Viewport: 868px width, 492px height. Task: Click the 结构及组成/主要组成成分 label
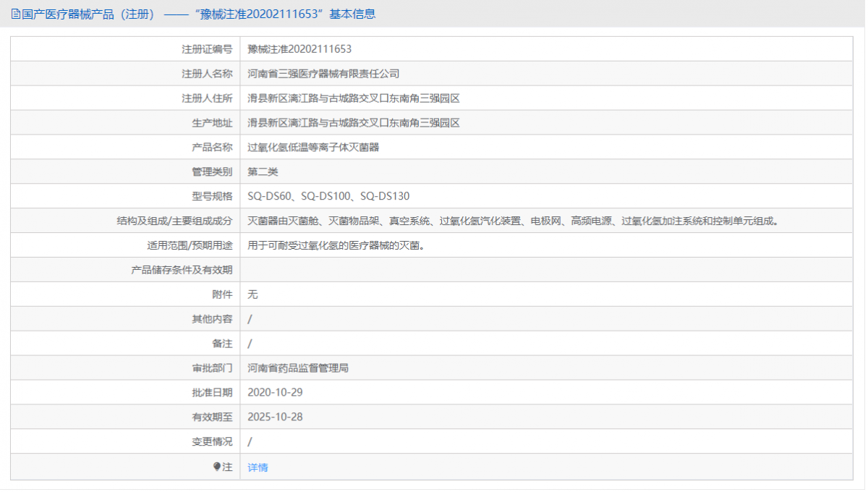point(174,221)
